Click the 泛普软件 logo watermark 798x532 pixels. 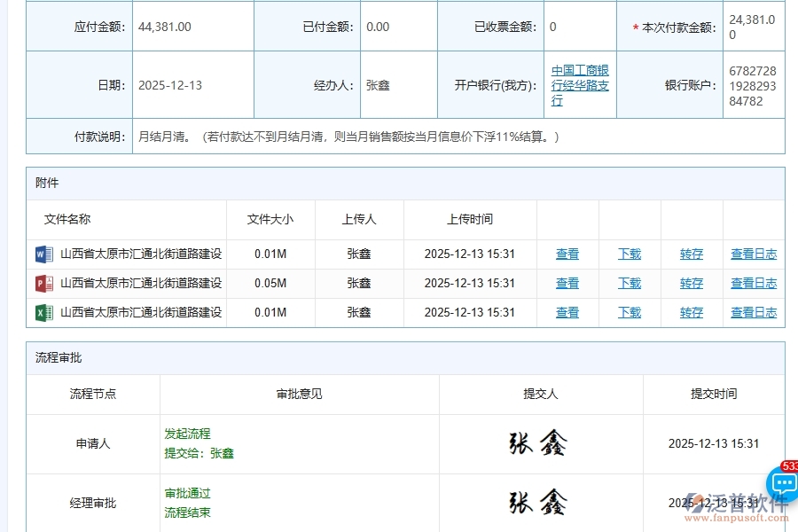(727, 501)
